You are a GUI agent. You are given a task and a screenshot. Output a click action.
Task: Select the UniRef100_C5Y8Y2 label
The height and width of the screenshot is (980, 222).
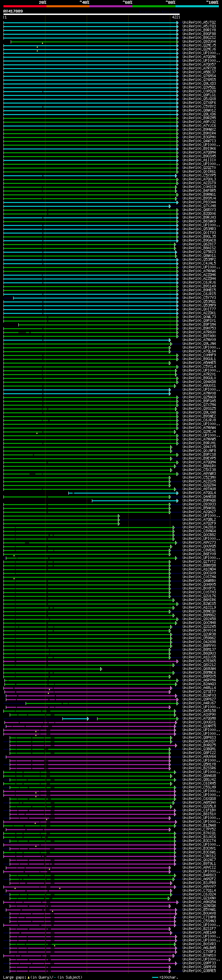pos(199,106)
